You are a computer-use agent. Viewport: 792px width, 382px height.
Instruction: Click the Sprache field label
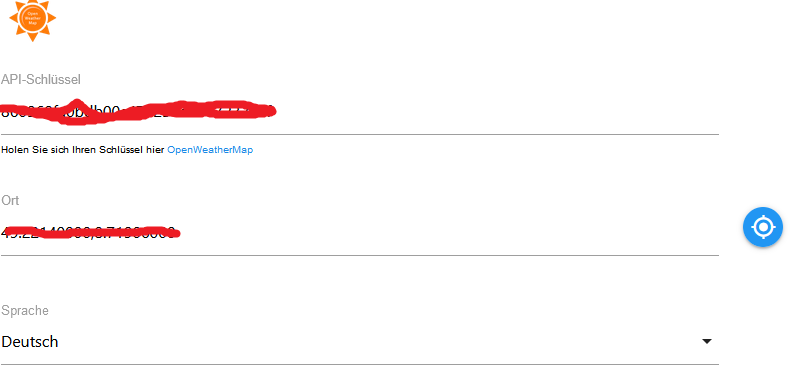(25, 310)
